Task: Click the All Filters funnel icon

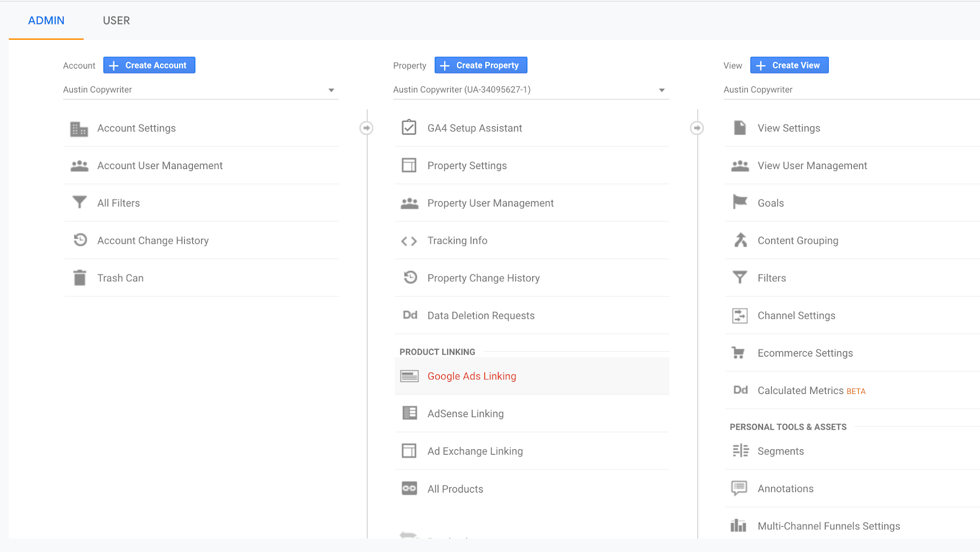Action: point(80,202)
